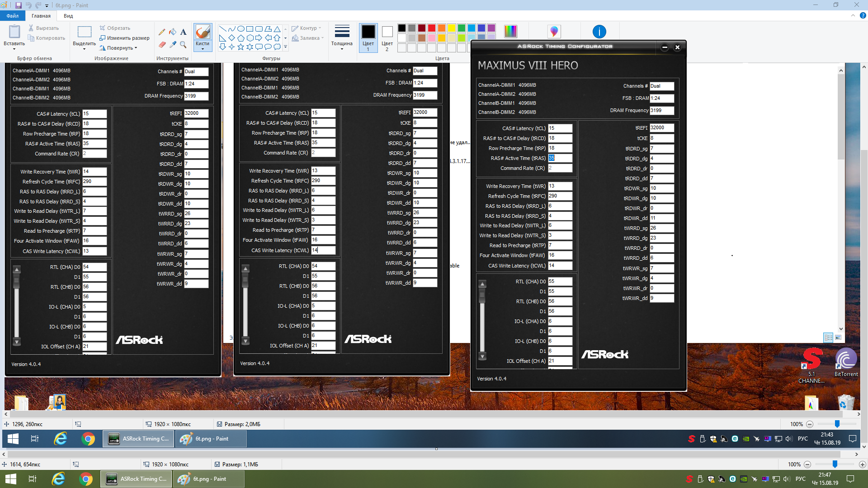The width and height of the screenshot is (868, 488).
Task: Select the Magnifier tool
Action: pyautogui.click(x=183, y=44)
